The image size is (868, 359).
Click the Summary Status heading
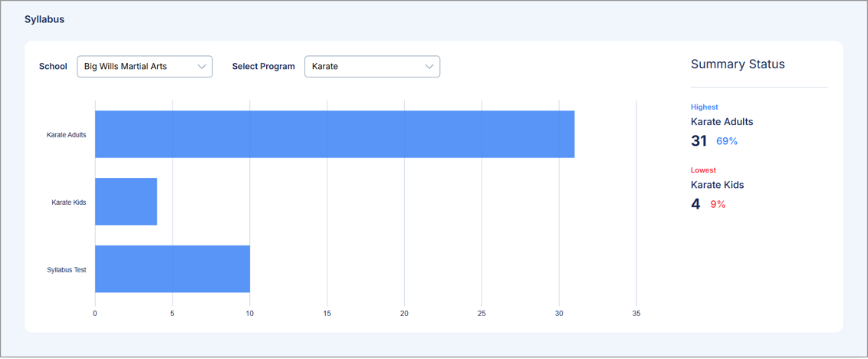pos(738,64)
